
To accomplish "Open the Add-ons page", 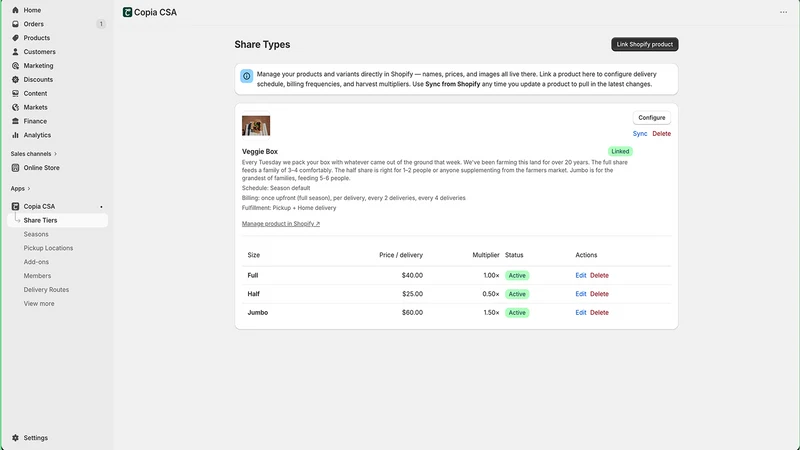I will point(36,262).
